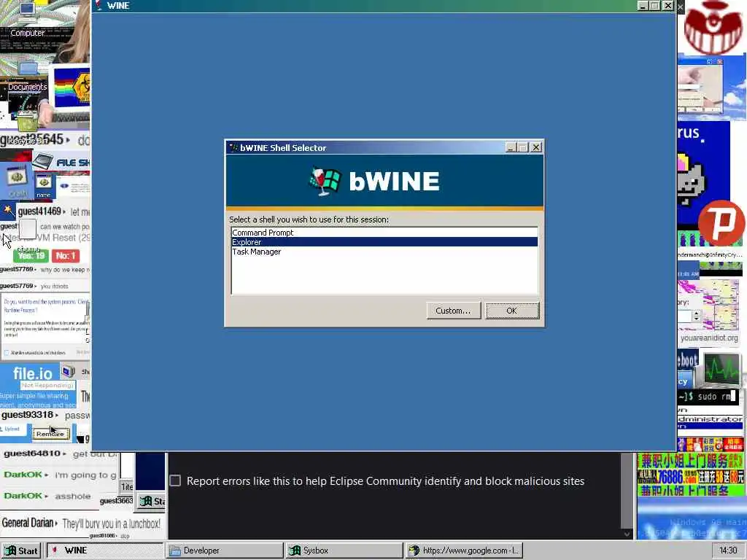Open the Start menu
Viewport: 747px width, 560px height.
click(x=21, y=551)
